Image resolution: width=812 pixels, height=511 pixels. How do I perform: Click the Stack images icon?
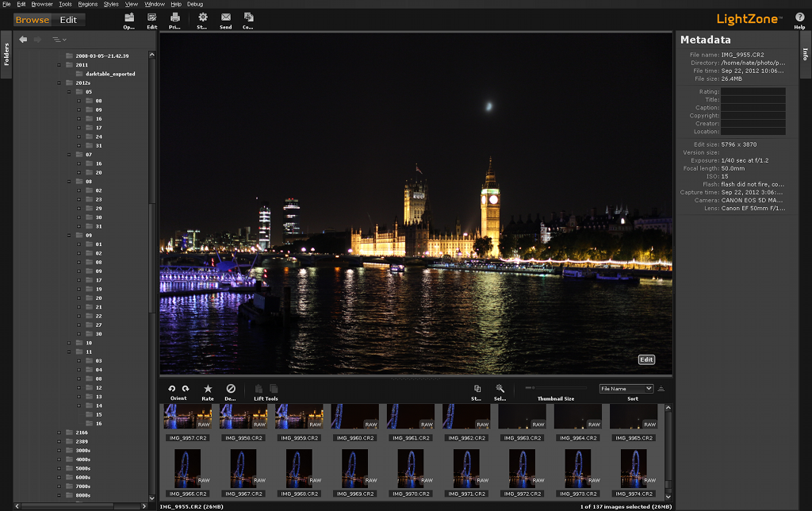[477, 388]
